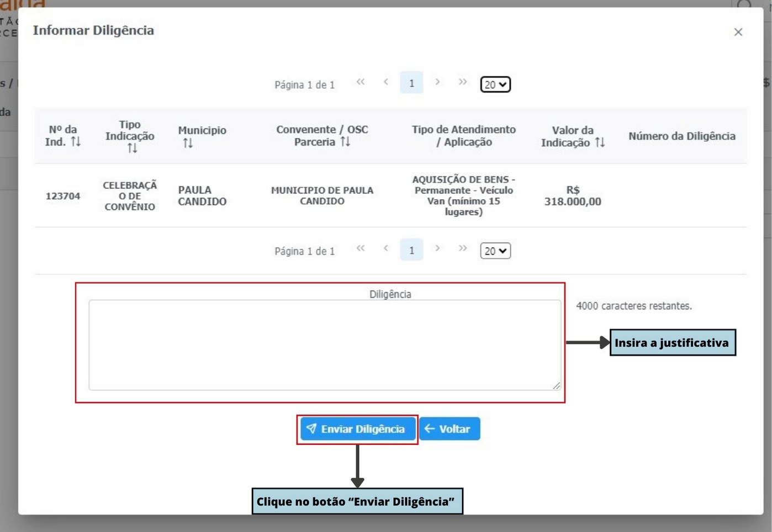Sort table by Tipo Indicação arrows

[x=132, y=148]
